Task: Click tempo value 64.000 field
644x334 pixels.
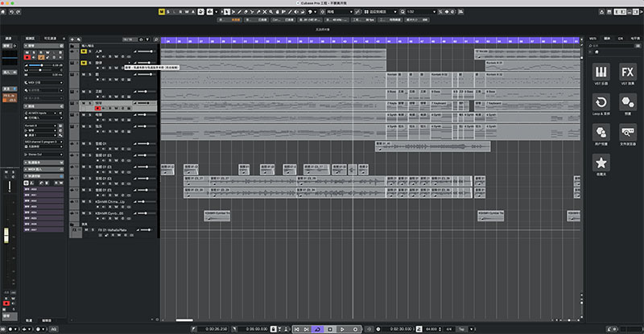Action: 431,329
